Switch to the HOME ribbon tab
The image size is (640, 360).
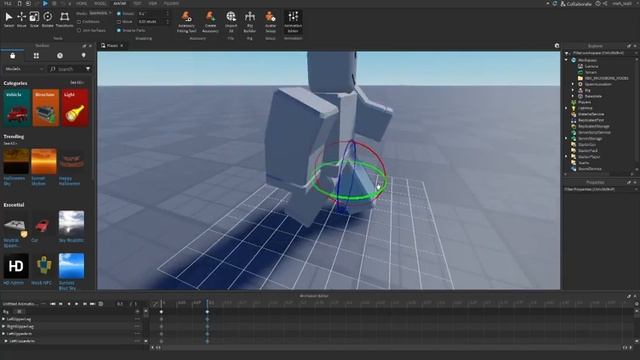click(81, 3)
